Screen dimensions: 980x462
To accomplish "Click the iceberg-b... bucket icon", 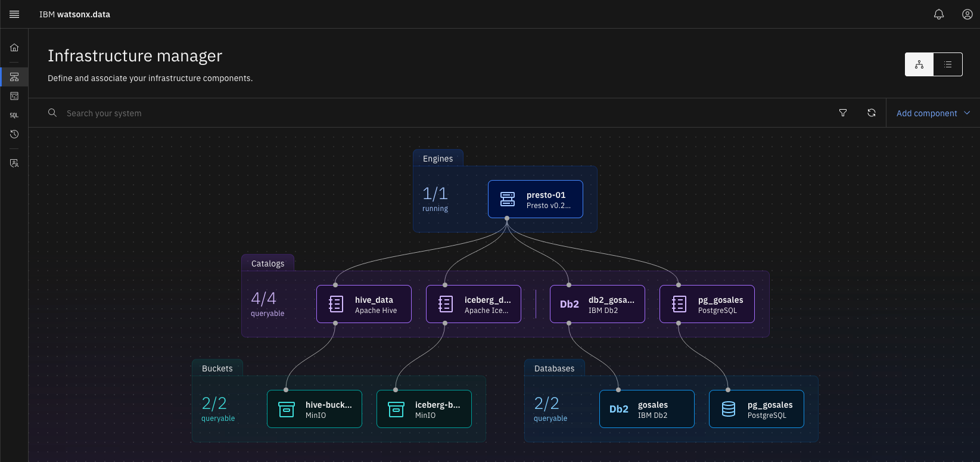I will pyautogui.click(x=396, y=409).
